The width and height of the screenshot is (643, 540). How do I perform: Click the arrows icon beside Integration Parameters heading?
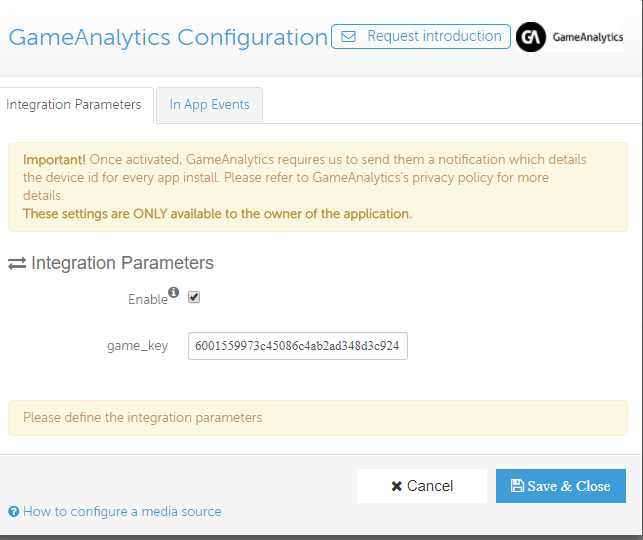(17, 263)
